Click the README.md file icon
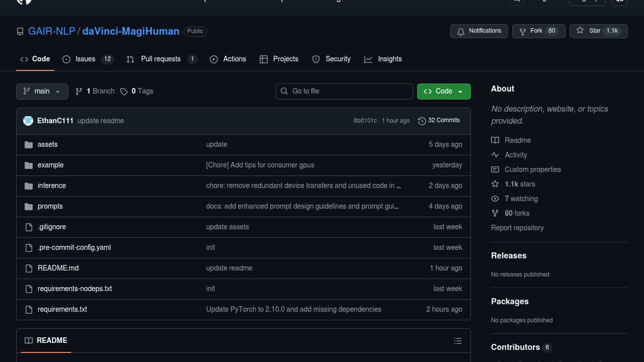 tap(29, 268)
